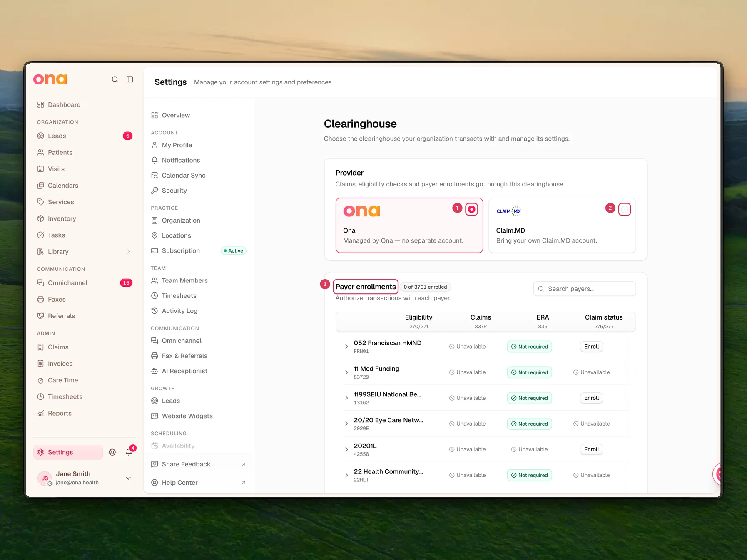The width and height of the screenshot is (747, 560).
Task: Click the Search payers input field
Action: 584,289
